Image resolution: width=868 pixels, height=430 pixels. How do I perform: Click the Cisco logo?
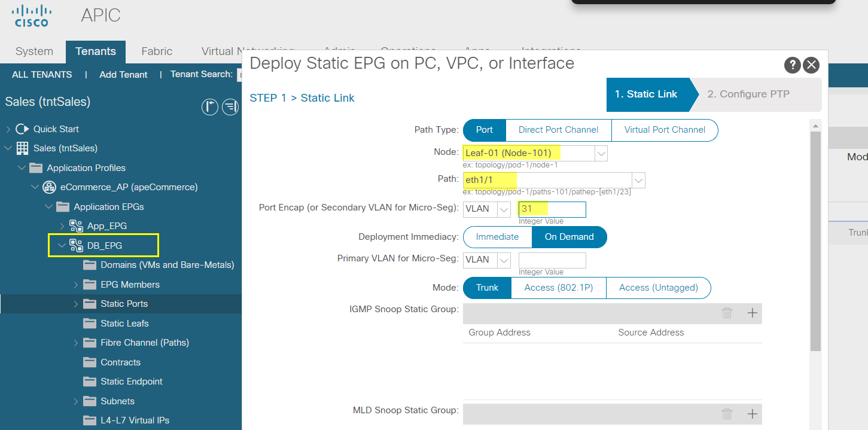(x=31, y=16)
